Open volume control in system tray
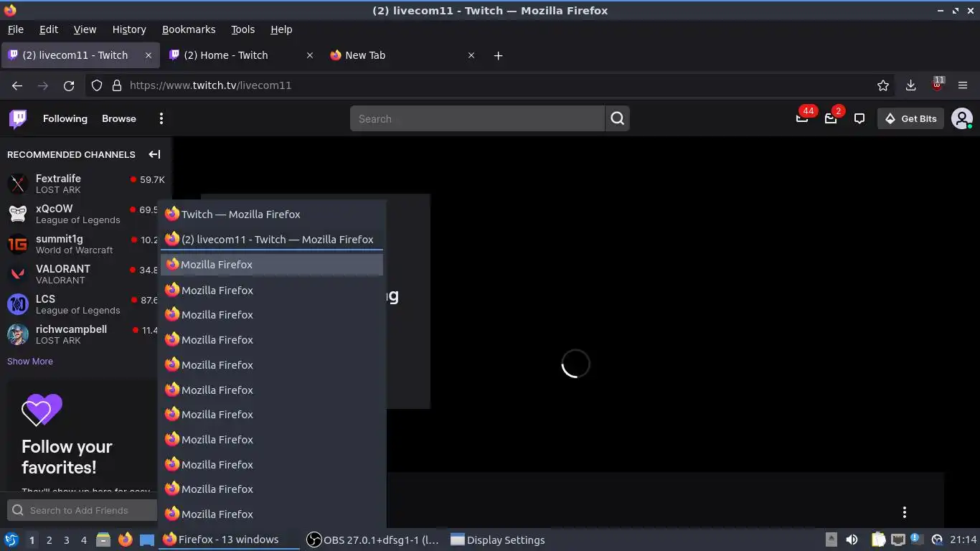The width and height of the screenshot is (980, 551). (x=852, y=540)
